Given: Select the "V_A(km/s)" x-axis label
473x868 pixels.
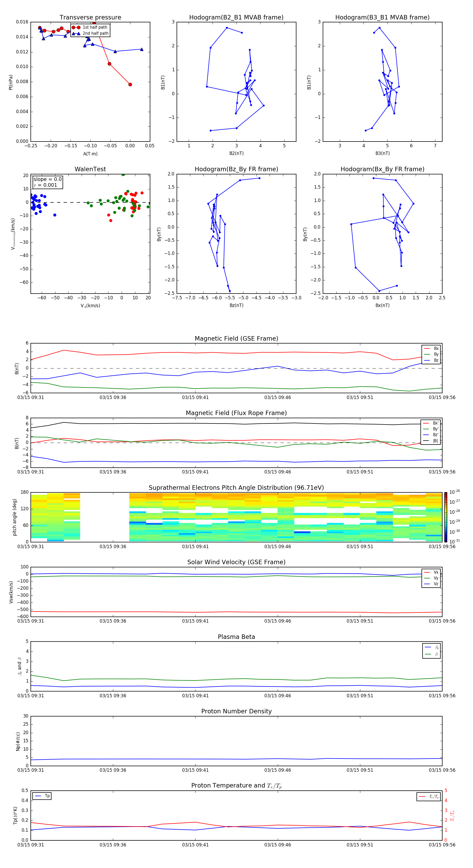Looking at the screenshot, I should point(90,306).
